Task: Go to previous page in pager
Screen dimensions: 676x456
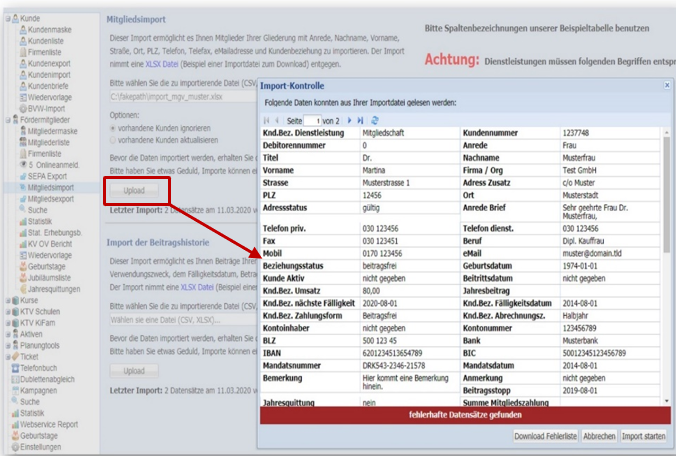Action: click(277, 121)
